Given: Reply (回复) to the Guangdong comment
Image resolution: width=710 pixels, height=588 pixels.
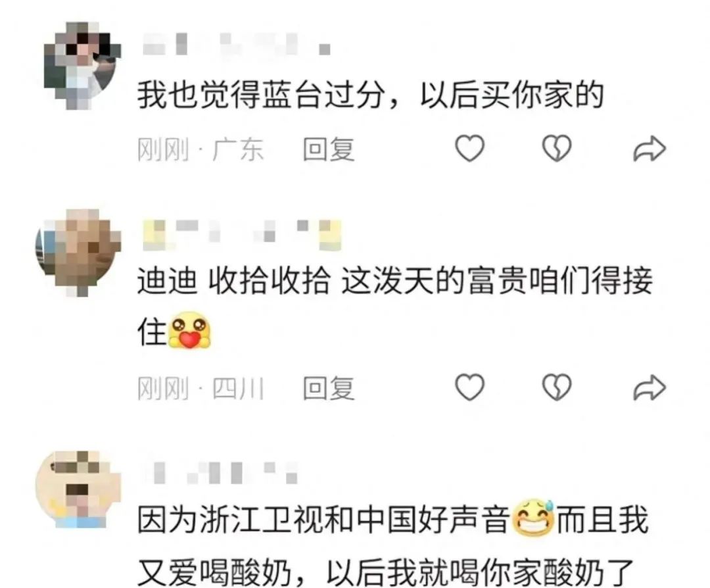Looking at the screenshot, I should 329,149.
